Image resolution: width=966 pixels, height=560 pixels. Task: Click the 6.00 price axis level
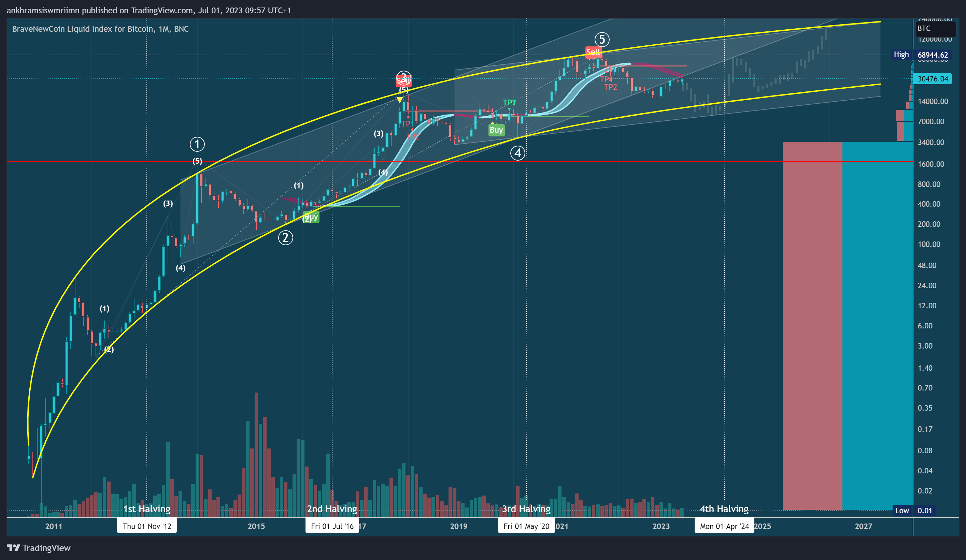pyautogui.click(x=925, y=326)
